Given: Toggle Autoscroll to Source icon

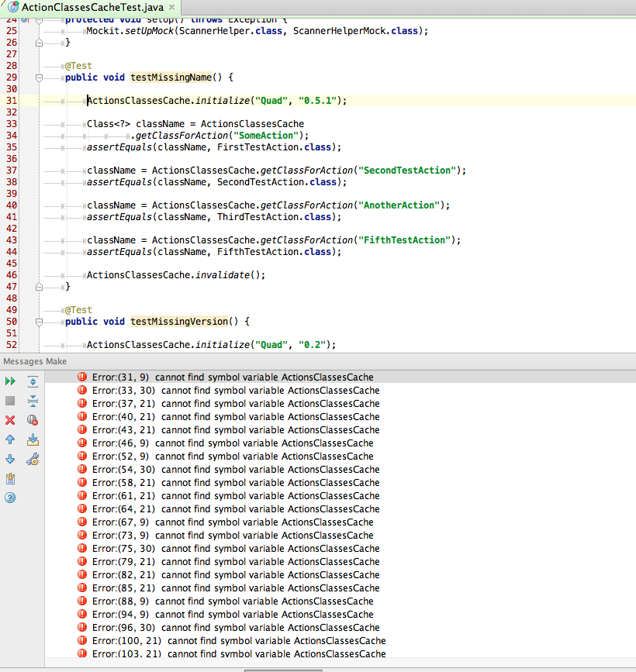Looking at the screenshot, I should [x=33, y=439].
